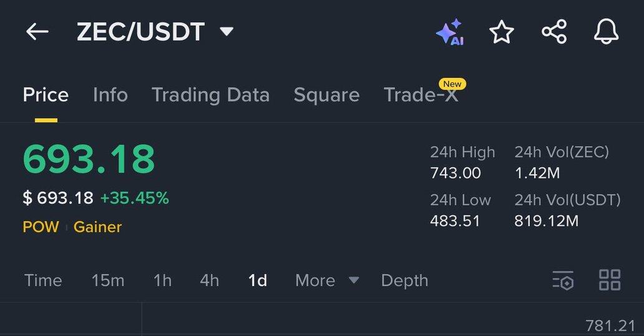Expand the ZEC/USDT pair selector
The height and width of the screenshot is (336, 644).
(x=227, y=32)
